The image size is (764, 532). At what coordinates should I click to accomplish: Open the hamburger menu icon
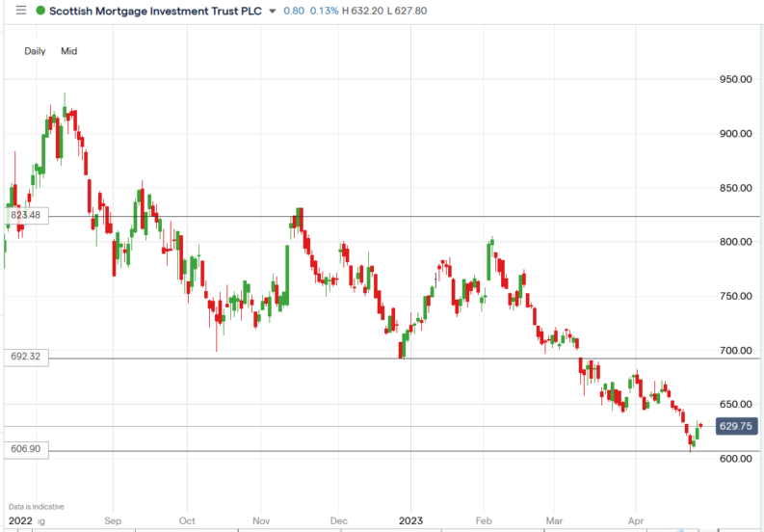tap(21, 11)
